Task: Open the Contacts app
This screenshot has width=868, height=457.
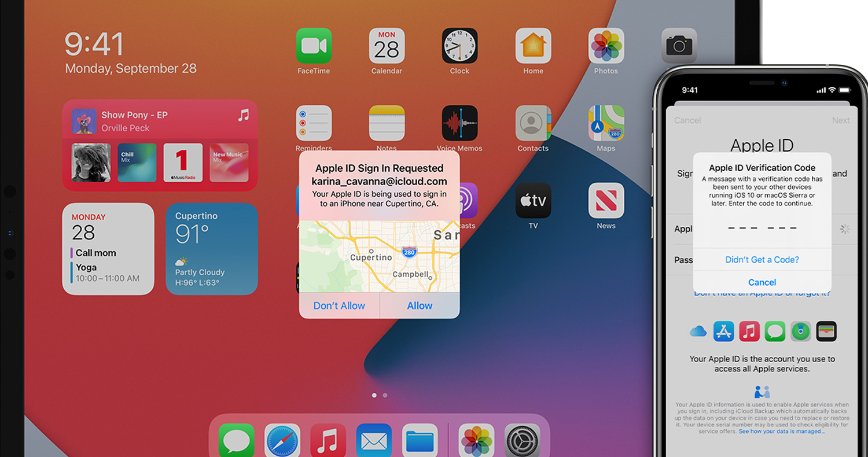Action: 533,123
